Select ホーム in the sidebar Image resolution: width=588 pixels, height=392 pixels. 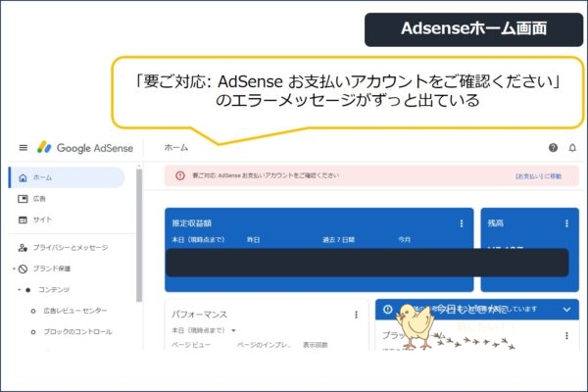click(x=67, y=177)
